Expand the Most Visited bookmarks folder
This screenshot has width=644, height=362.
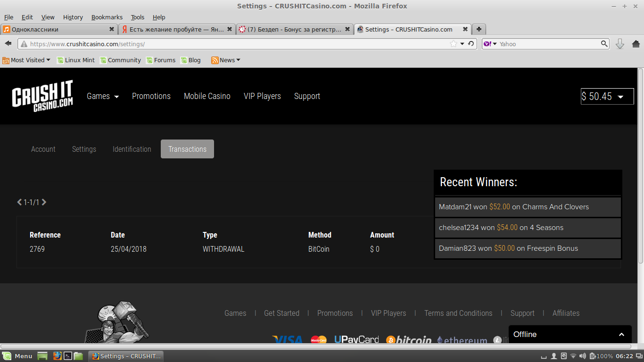click(26, 60)
